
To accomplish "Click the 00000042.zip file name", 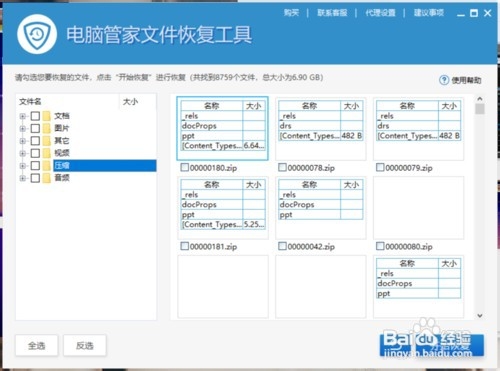I will coord(311,247).
